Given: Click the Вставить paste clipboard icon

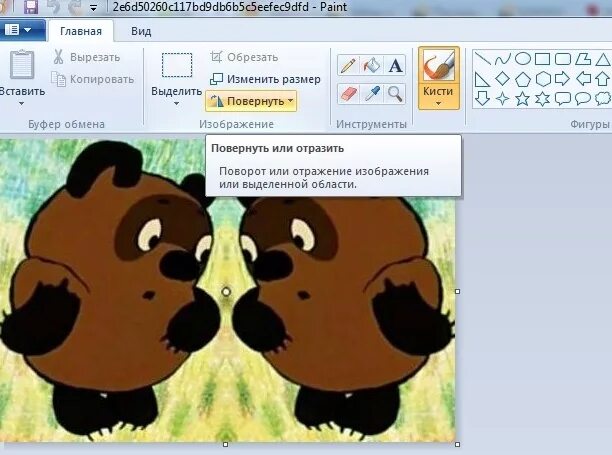Looking at the screenshot, I should tap(22, 64).
